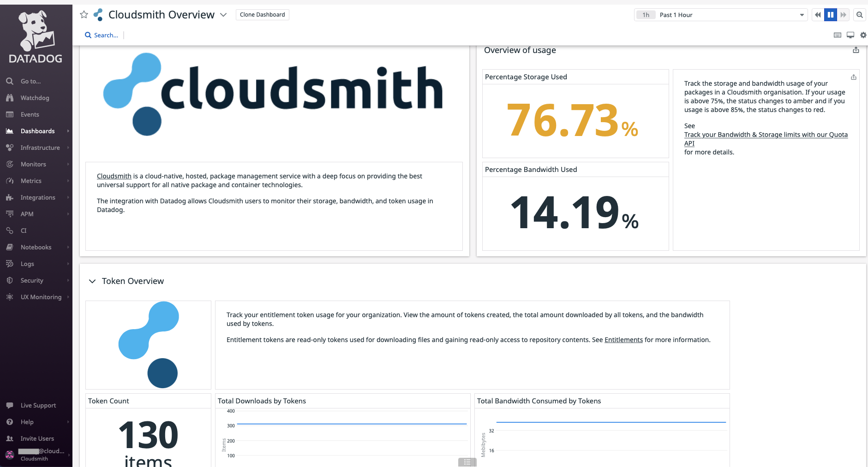Image resolution: width=868 pixels, height=467 pixels.
Task: Click Total Bandwidth Consumed by Tokens title
Action: [539, 401]
